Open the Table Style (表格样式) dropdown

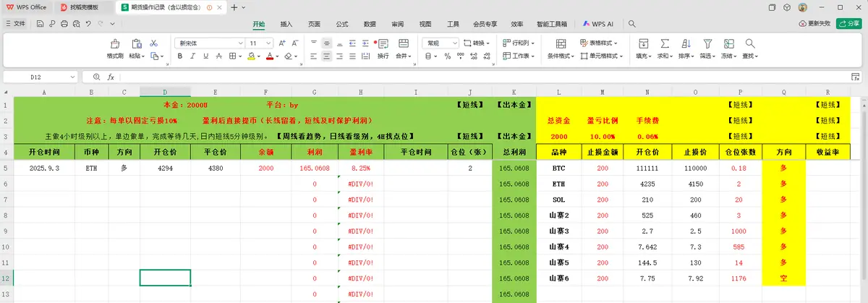597,43
